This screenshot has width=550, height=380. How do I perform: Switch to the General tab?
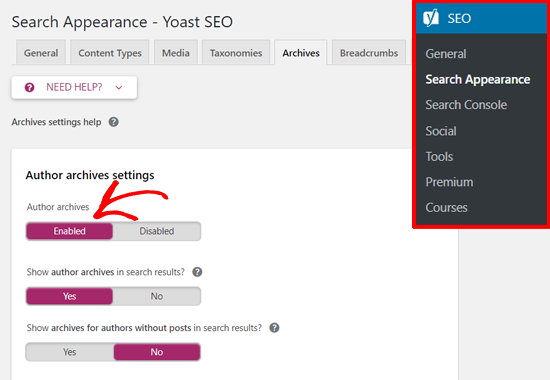click(41, 53)
